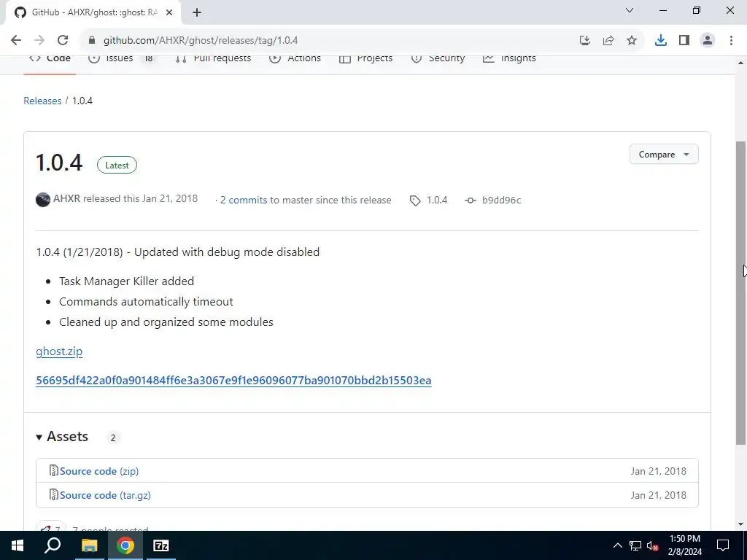This screenshot has width=747, height=560.
Task: Open the 56695df422a0... hash link
Action: [233, 381]
